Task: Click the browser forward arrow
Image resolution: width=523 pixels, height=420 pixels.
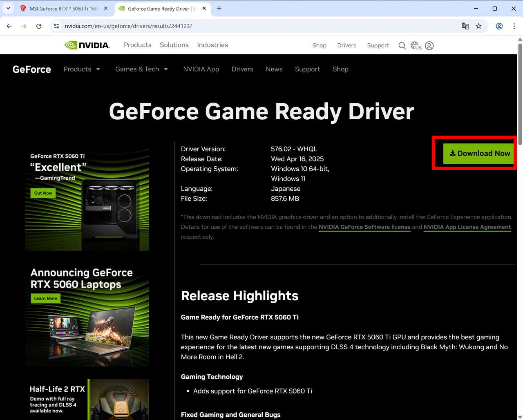Action: pos(24,26)
